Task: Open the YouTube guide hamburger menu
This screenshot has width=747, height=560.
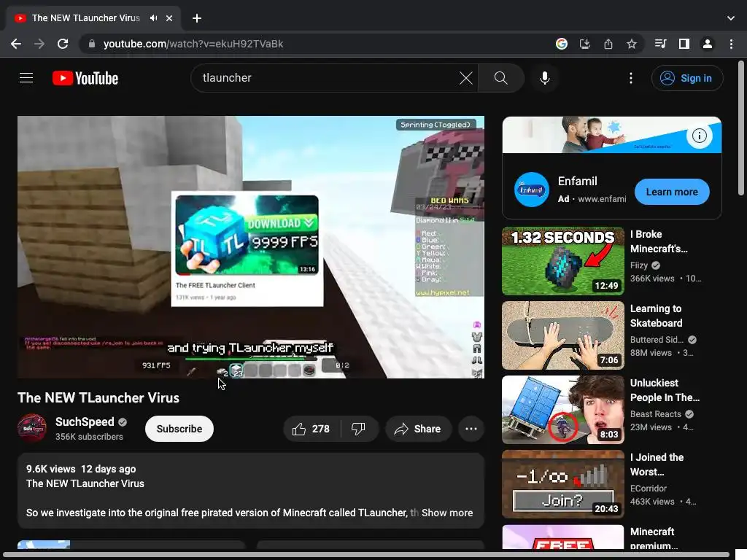Action: (26, 78)
